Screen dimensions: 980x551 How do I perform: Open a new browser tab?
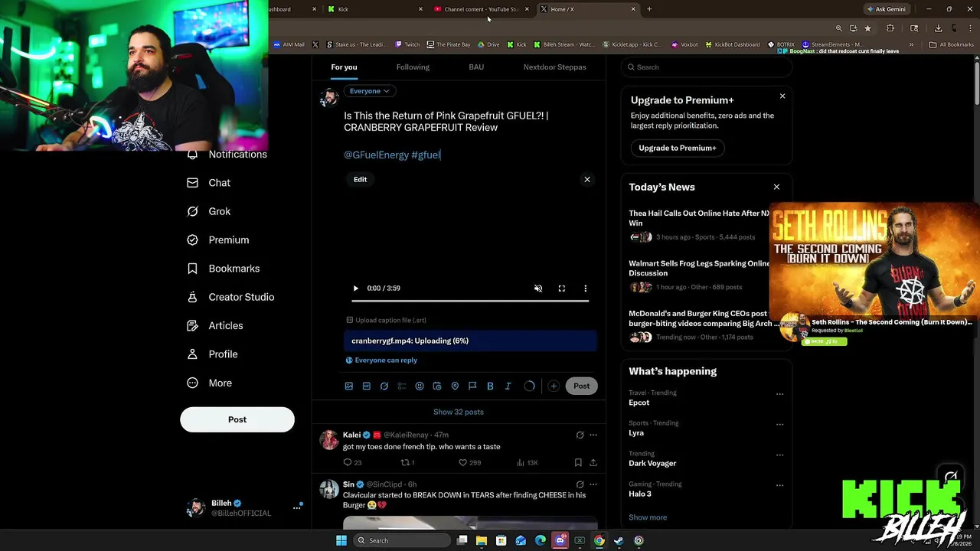click(649, 9)
